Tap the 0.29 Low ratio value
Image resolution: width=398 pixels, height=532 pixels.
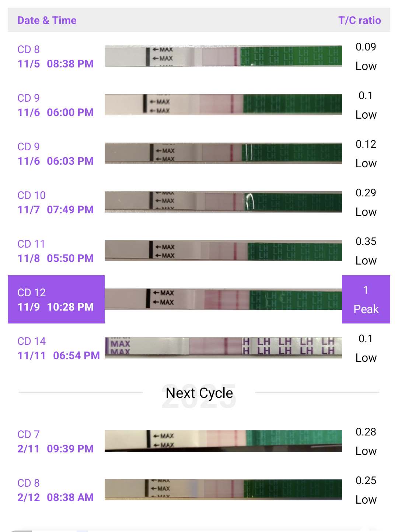(366, 202)
